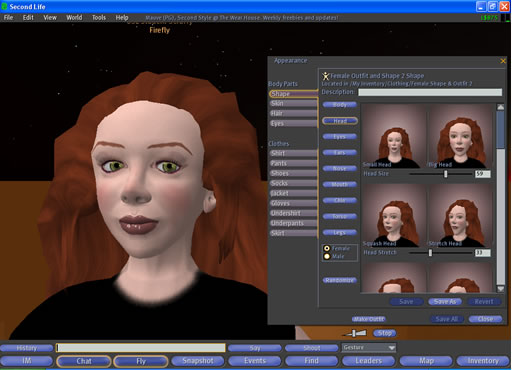Click the Stretch Head preview thumbnail
The image size is (512, 370).
coord(460,215)
